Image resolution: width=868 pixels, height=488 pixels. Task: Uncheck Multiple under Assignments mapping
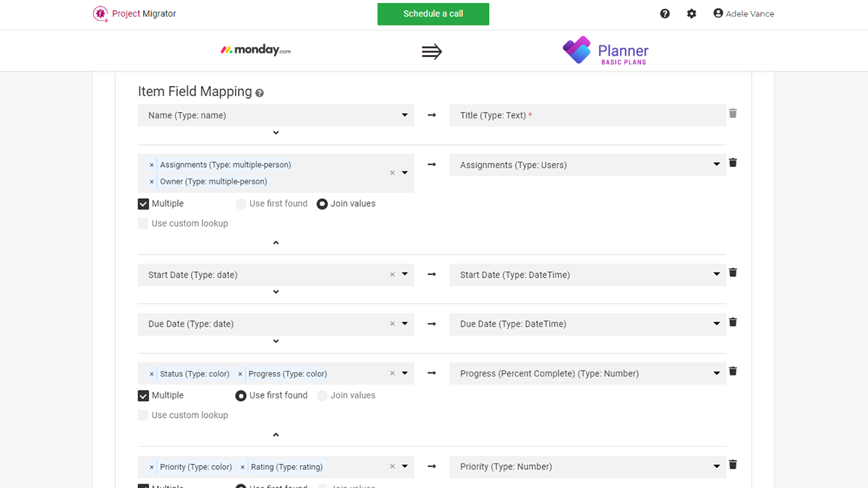pyautogui.click(x=143, y=204)
